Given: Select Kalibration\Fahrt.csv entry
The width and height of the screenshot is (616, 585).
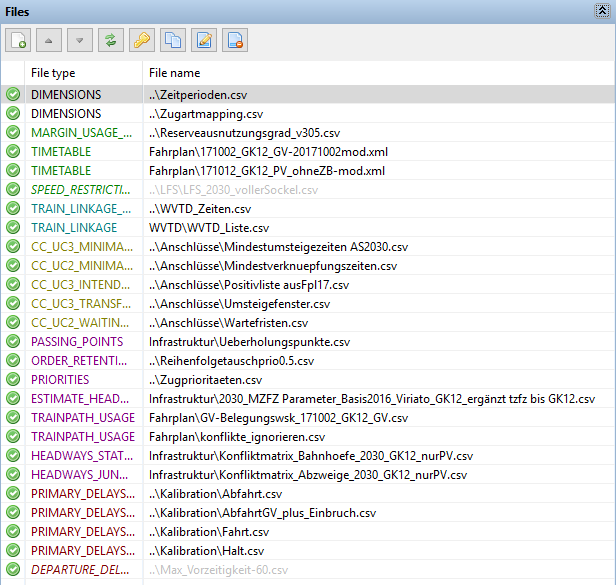Looking at the screenshot, I should pyautogui.click(x=209, y=532).
